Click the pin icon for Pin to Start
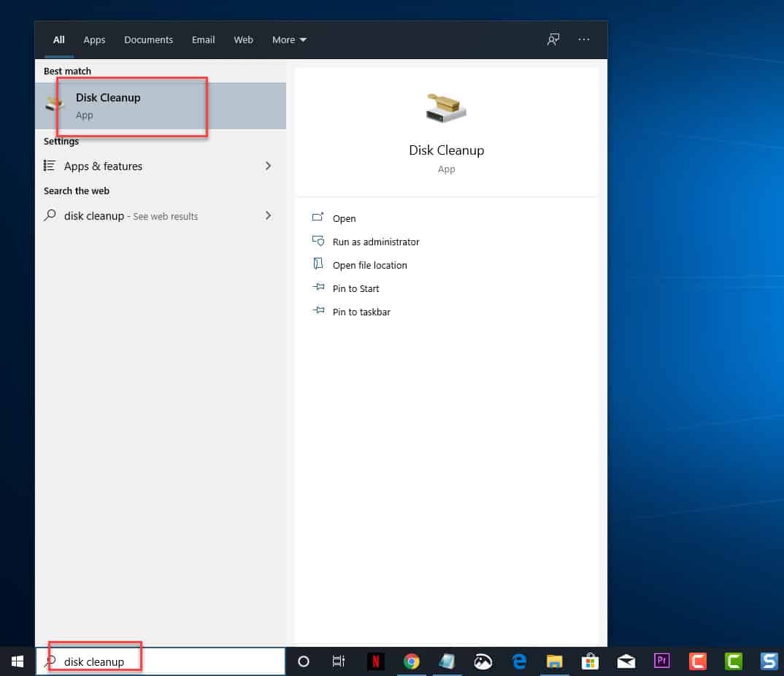Image resolution: width=784 pixels, height=676 pixels. (318, 287)
